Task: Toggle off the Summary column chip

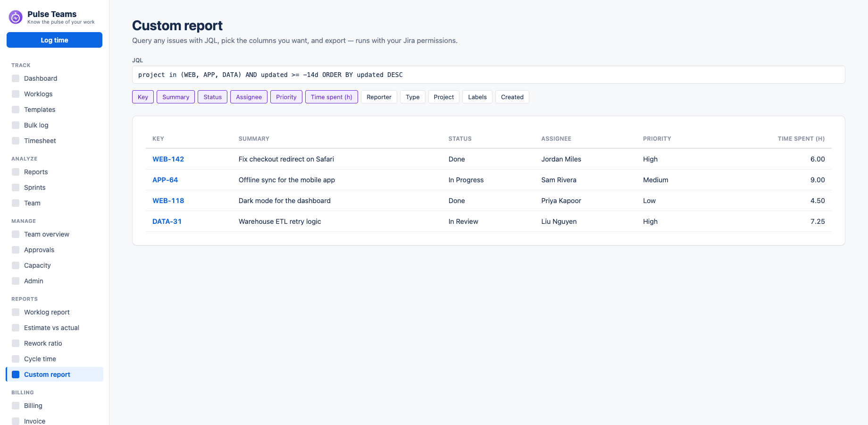Action: 175,97
